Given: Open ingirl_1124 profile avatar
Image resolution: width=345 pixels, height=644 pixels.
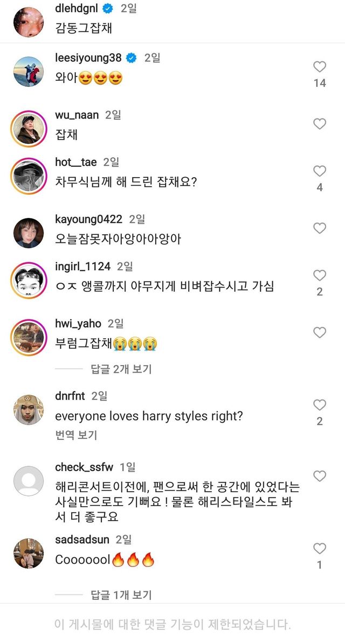Looking at the screenshot, I should 28,279.
